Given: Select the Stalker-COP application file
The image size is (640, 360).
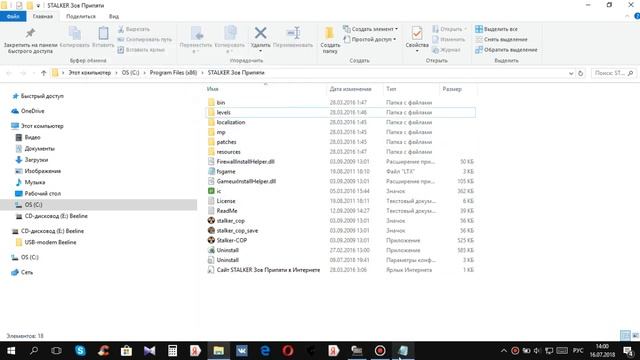Looking at the screenshot, I should click(x=231, y=240).
